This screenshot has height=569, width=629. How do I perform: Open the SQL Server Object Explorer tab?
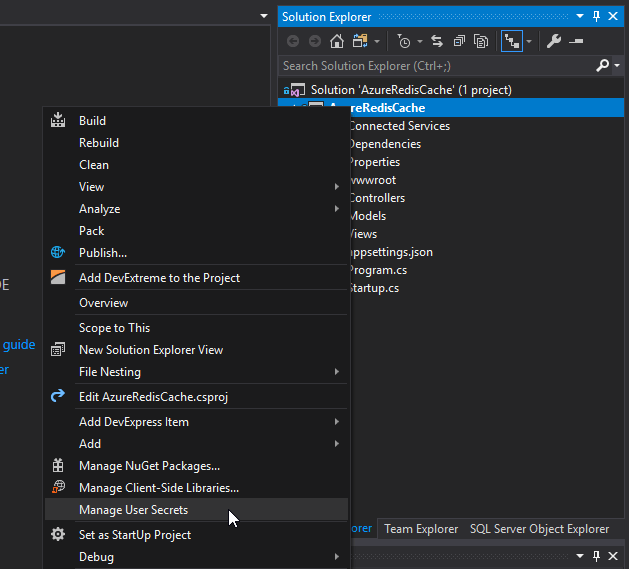point(539,529)
